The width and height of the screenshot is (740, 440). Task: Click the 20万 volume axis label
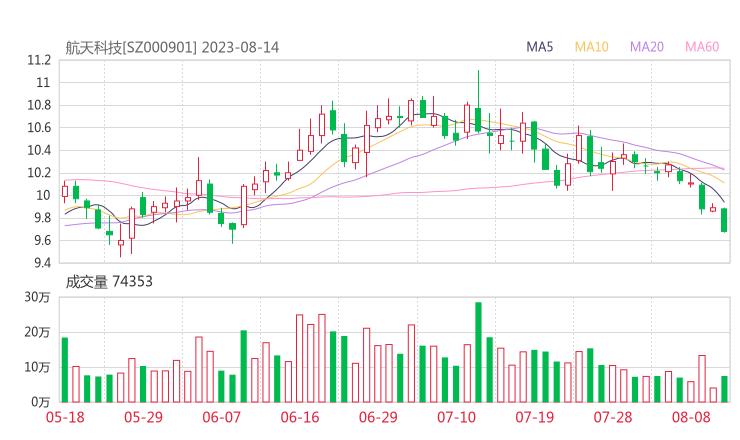pyautogui.click(x=37, y=332)
